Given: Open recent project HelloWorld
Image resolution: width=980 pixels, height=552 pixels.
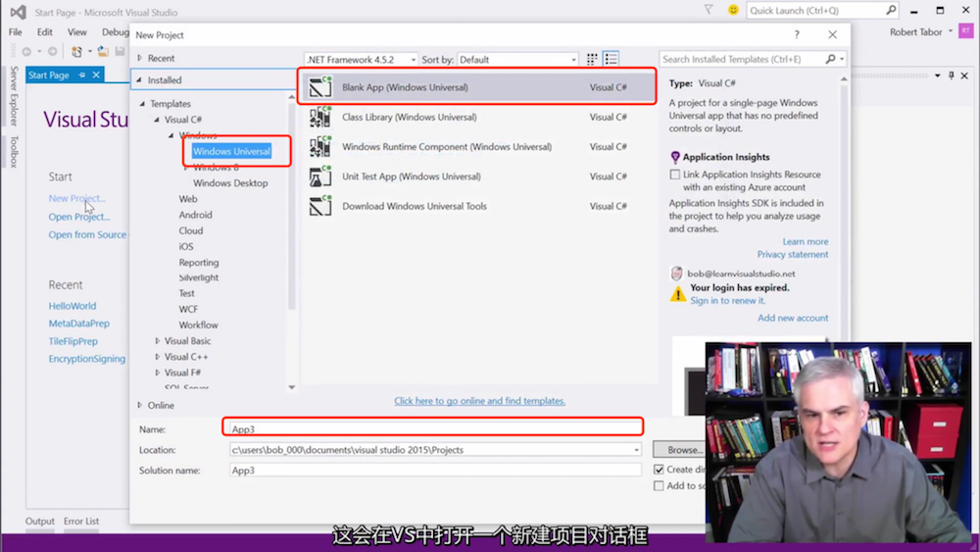Looking at the screenshot, I should coord(73,306).
